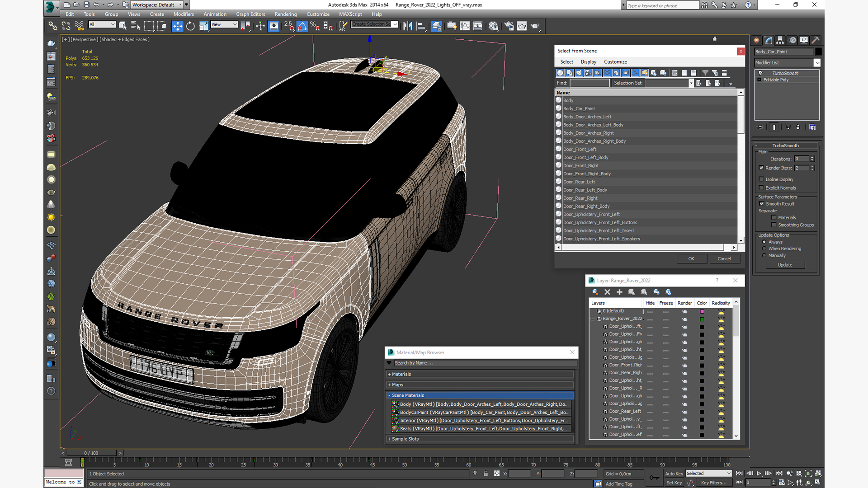The height and width of the screenshot is (488, 868).
Task: Open Display menu in Select From Scene
Action: (588, 62)
